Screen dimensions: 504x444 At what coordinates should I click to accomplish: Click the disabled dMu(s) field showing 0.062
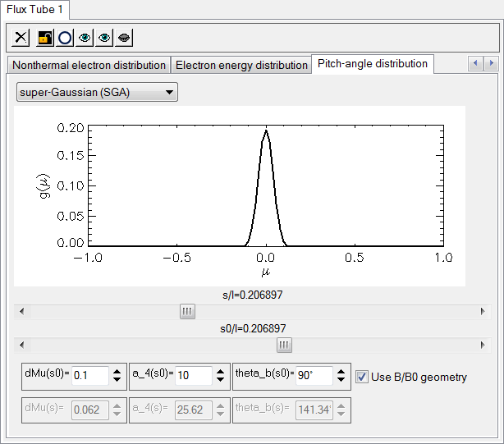pyautogui.click(x=90, y=410)
